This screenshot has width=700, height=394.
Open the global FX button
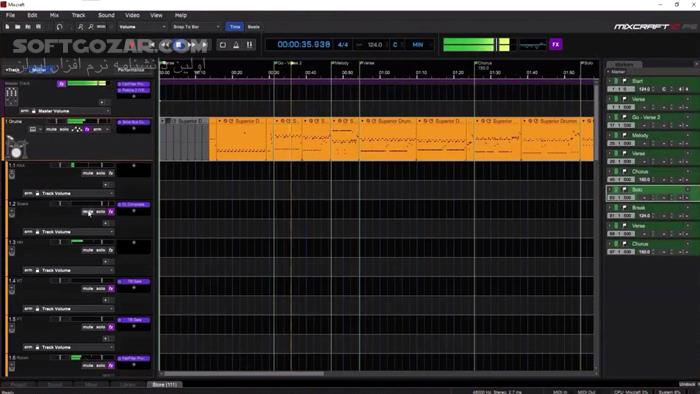[556, 45]
